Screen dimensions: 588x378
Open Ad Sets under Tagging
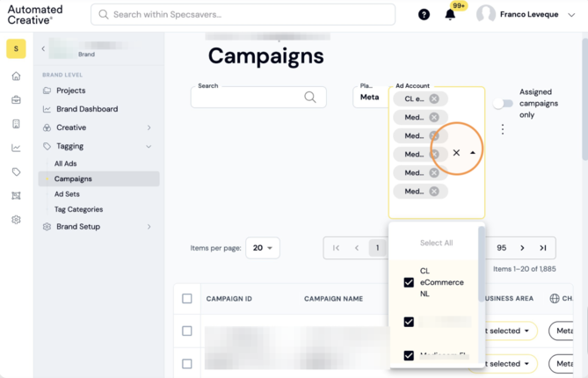tap(67, 194)
